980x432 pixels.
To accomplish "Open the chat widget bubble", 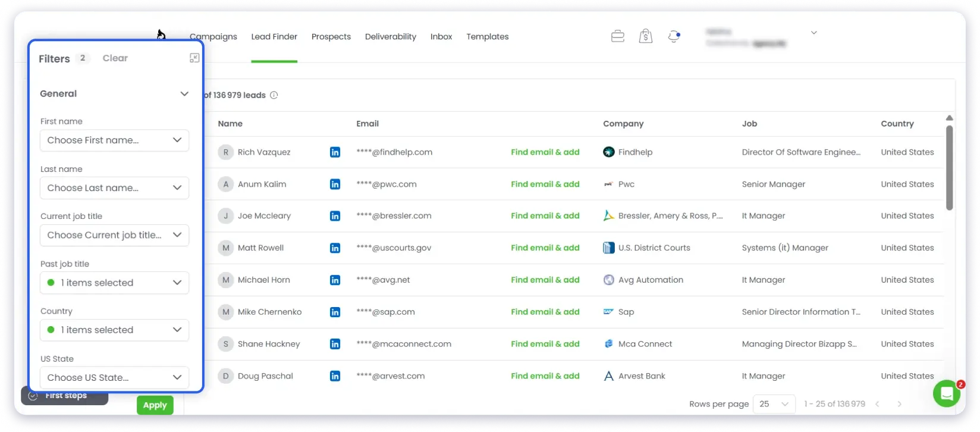I will point(947,393).
